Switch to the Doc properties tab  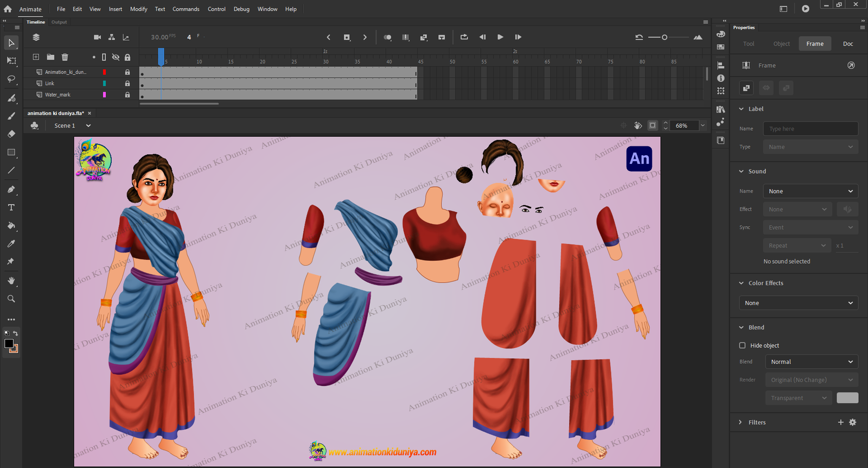pyautogui.click(x=848, y=44)
